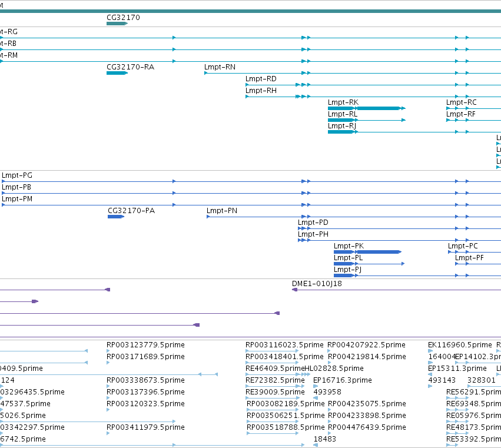Open the Lmpt-RL transcript label
Viewport: 501px width, 448px height.
click(343, 114)
